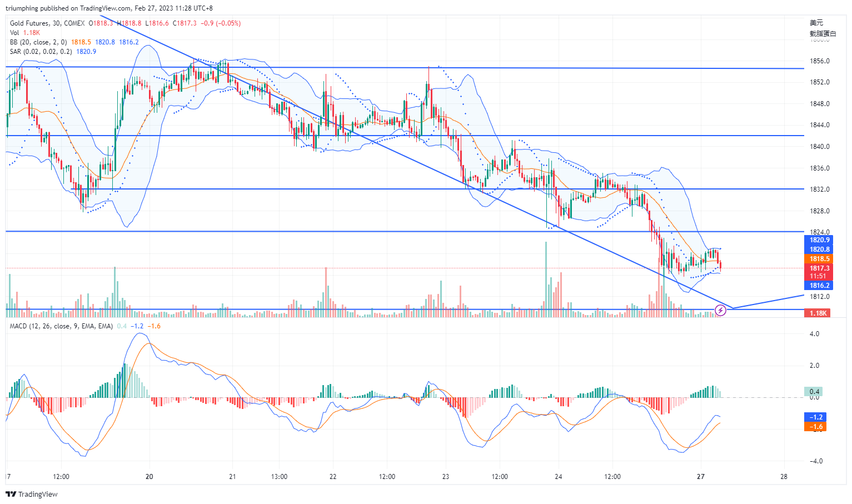Select the SAR (0.02, 0.02, 0.2) legend
The width and height of the screenshot is (852, 504).
[41, 52]
